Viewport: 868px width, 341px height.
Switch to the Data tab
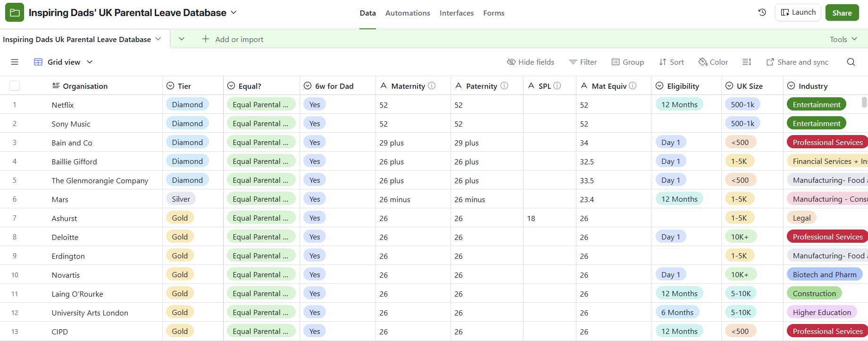(367, 13)
